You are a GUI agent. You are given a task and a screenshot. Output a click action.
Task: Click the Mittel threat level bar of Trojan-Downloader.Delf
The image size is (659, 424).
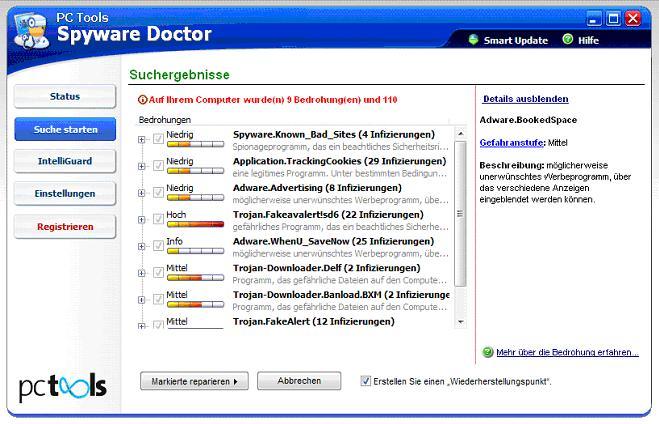point(195,278)
